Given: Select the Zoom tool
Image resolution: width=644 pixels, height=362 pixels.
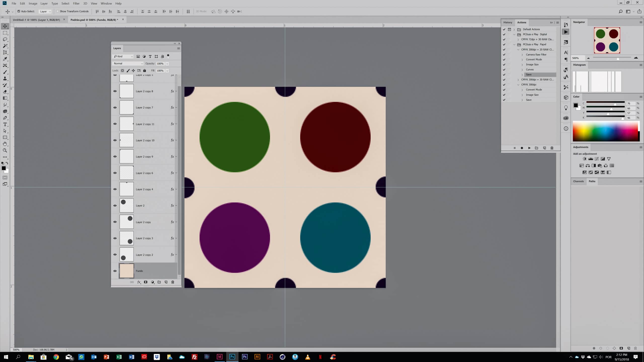Looking at the screenshot, I should click(5, 151).
